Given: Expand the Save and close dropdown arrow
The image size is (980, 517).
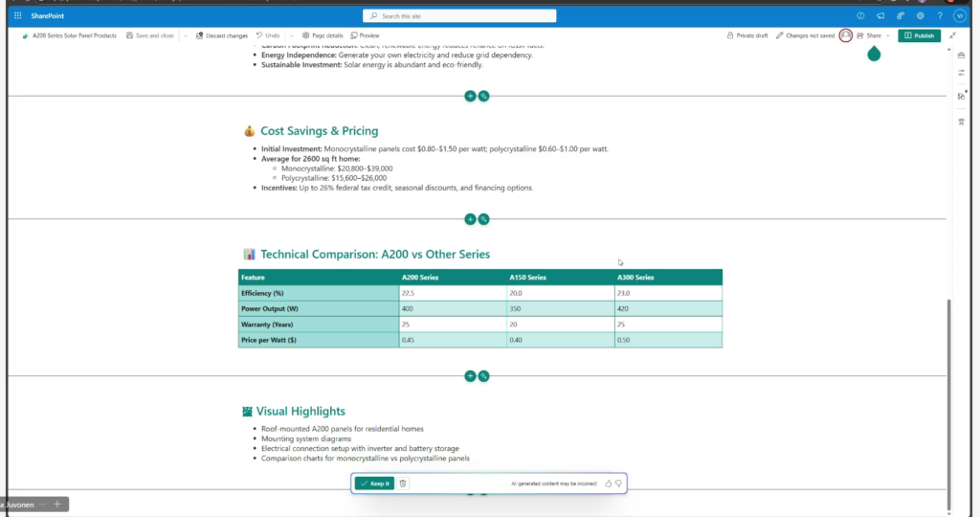Looking at the screenshot, I should pyautogui.click(x=184, y=35).
